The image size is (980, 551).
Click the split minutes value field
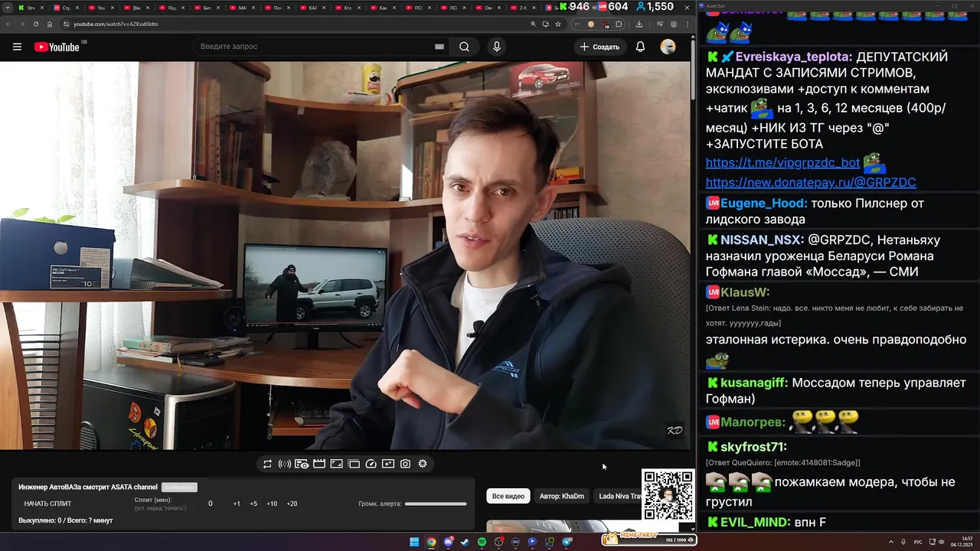(211, 504)
